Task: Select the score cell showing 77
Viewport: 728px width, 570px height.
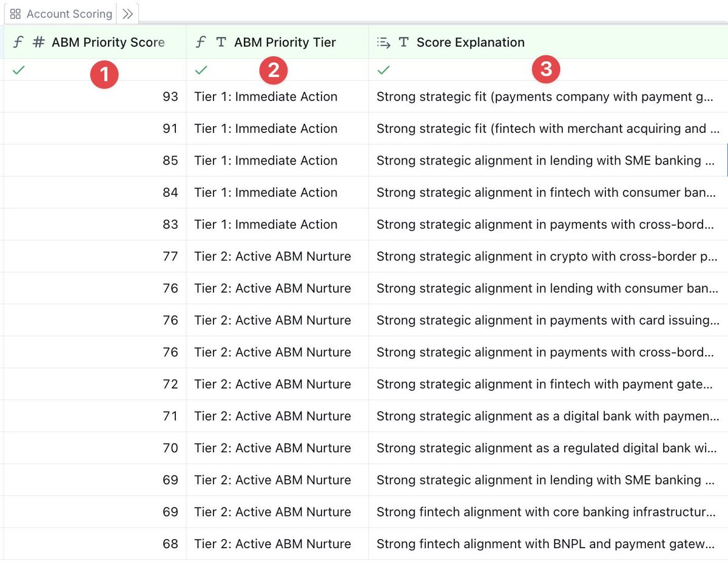Action: [x=95, y=256]
